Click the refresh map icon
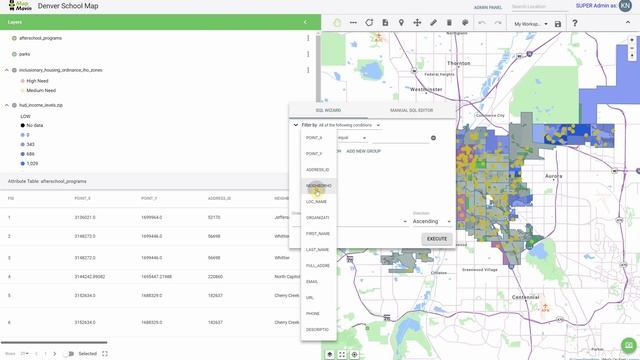 [369, 23]
